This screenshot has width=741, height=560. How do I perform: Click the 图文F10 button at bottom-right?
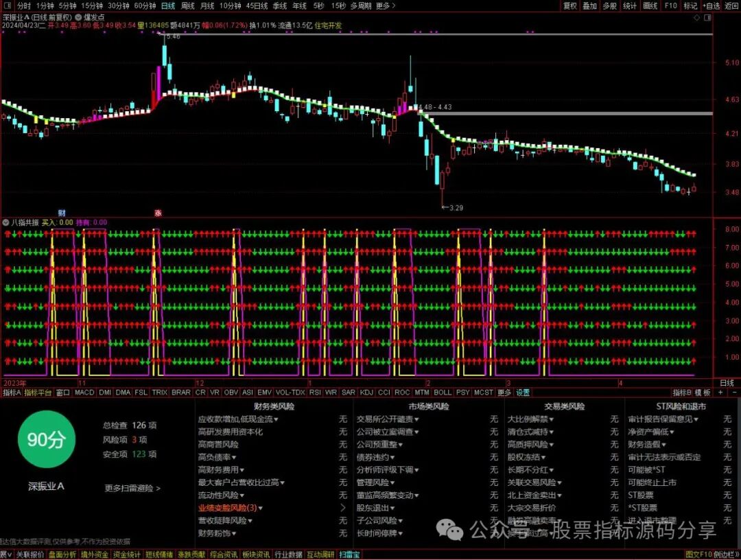click(x=699, y=555)
